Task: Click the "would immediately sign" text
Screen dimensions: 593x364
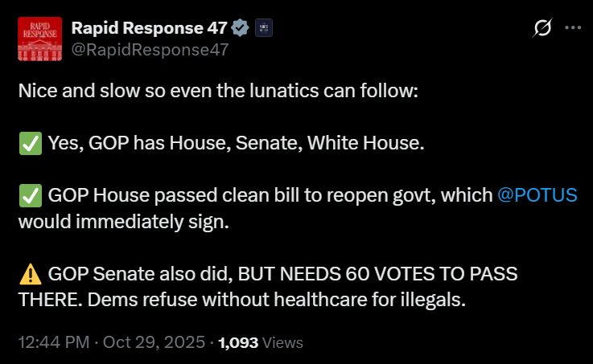Action: tap(123, 222)
